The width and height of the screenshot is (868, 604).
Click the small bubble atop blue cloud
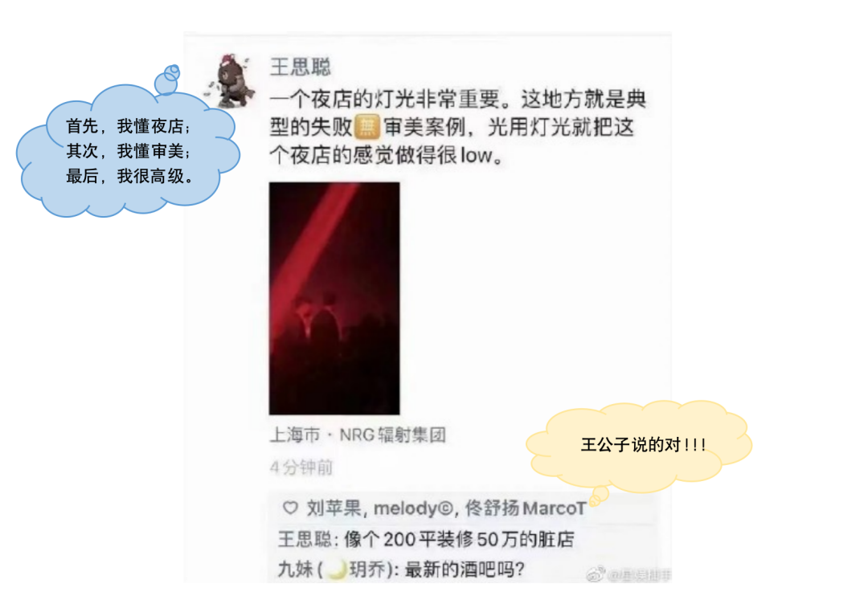166,81
